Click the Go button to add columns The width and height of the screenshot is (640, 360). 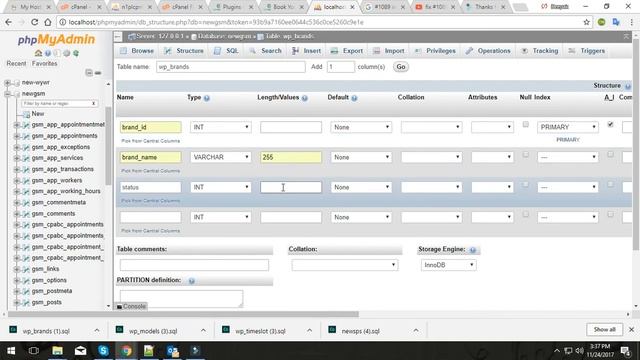pos(401,67)
